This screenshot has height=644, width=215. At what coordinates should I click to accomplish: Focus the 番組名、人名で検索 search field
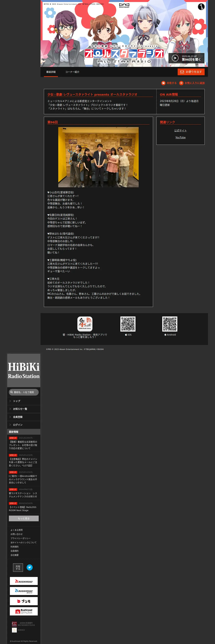point(24,392)
